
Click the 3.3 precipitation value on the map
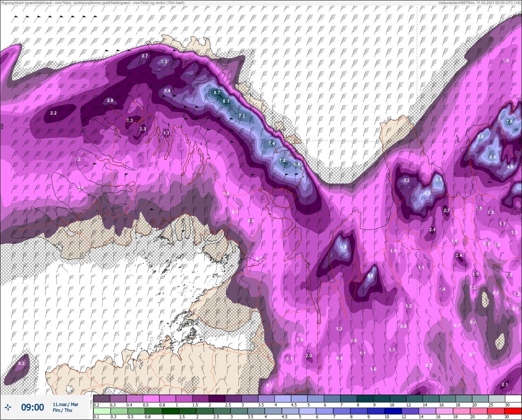tap(164, 62)
